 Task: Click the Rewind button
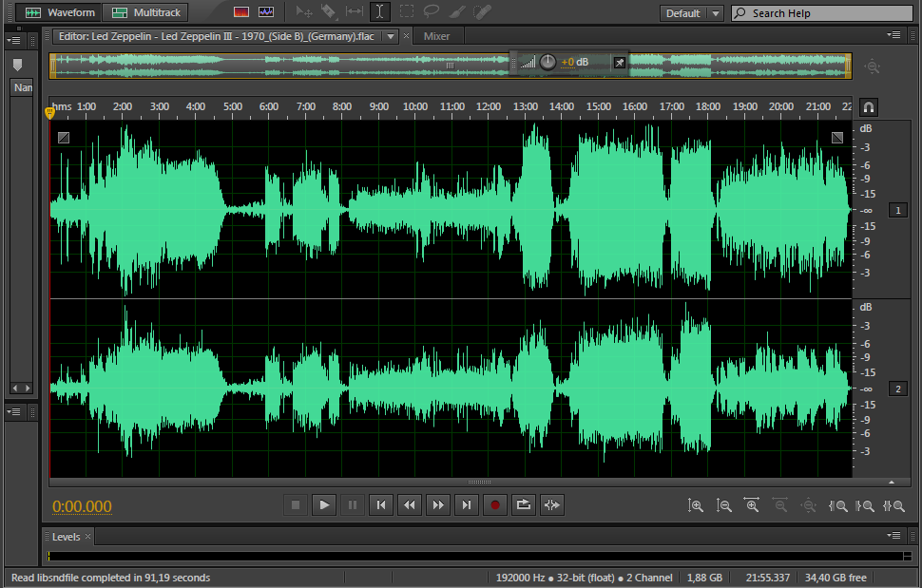tap(410, 505)
